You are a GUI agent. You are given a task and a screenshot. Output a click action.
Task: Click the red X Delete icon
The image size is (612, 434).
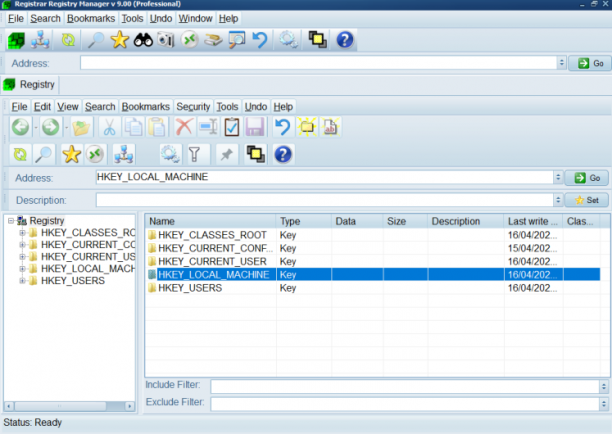pyautogui.click(x=184, y=127)
